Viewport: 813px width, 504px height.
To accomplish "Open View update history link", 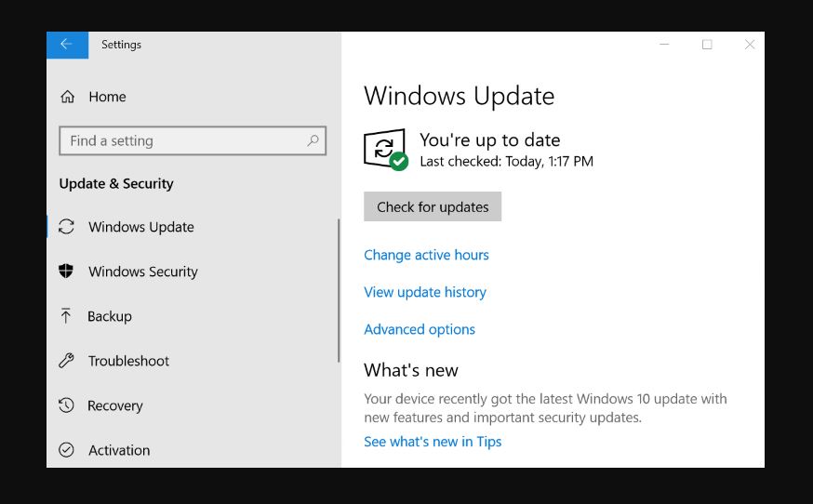I will coord(425,292).
